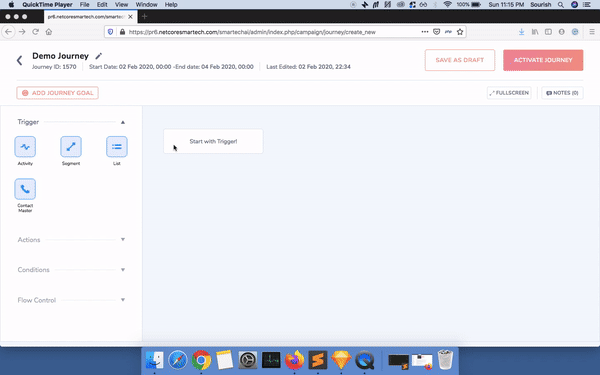Click the Spotlight search icon
Image resolution: width=600 pixels, height=375 pixels.
561,5
